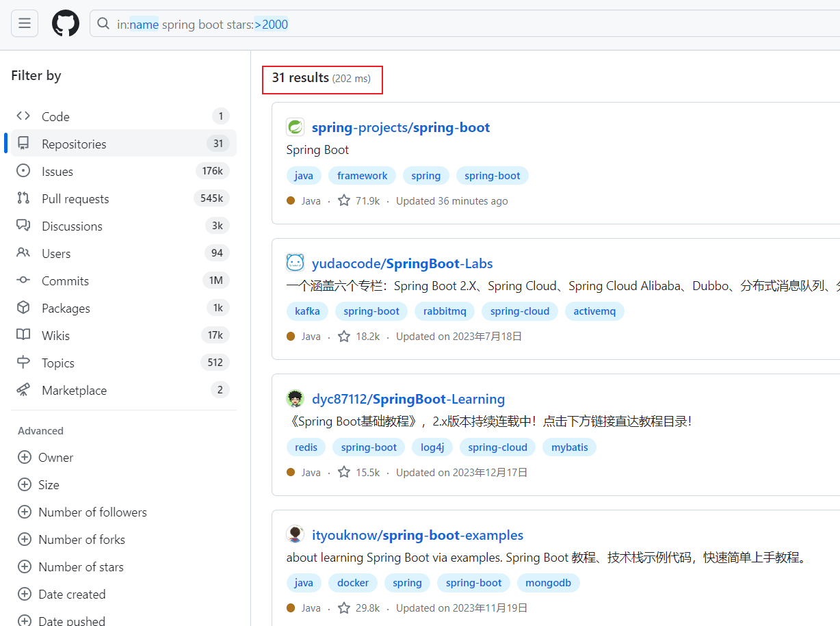Image resolution: width=840 pixels, height=626 pixels.
Task: Click the Topics signpost icon
Action: point(23,362)
